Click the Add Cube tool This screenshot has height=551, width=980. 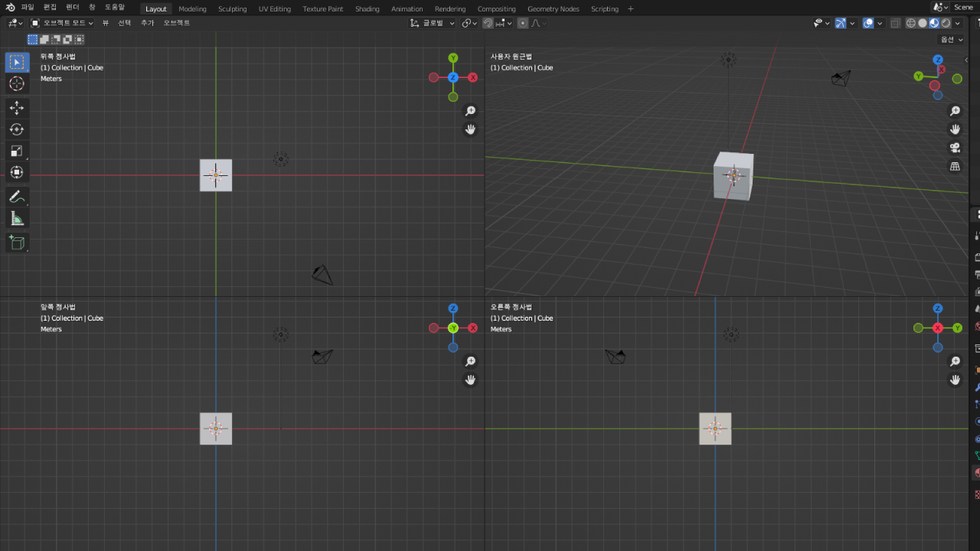pos(16,243)
